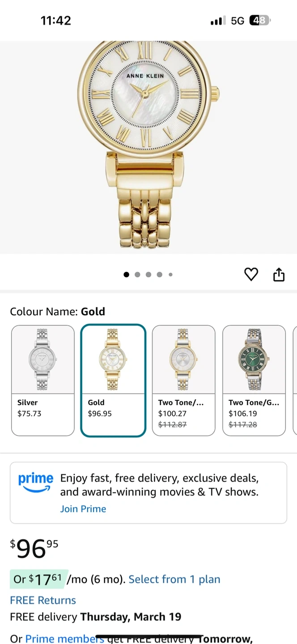This screenshot has height=644, width=297.
Task: Tap the fifth small carousel dot
Action: click(x=170, y=275)
